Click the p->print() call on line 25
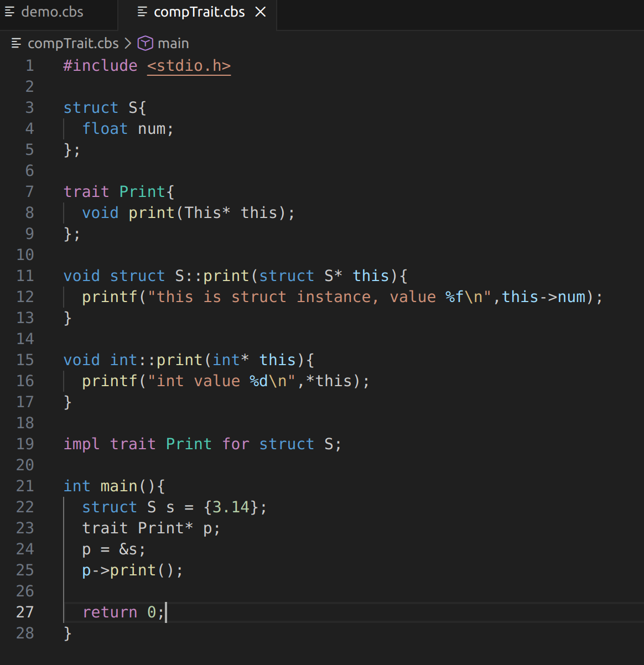Image resolution: width=644 pixels, height=665 pixels. pos(133,570)
